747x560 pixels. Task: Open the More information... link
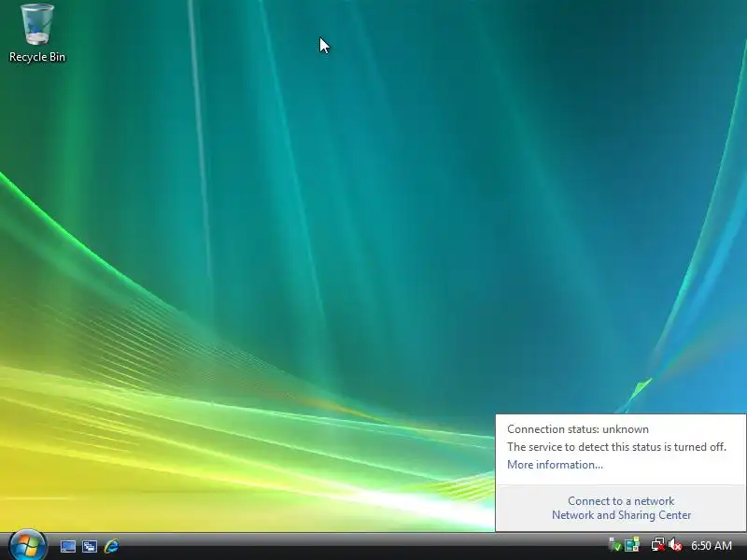click(555, 465)
